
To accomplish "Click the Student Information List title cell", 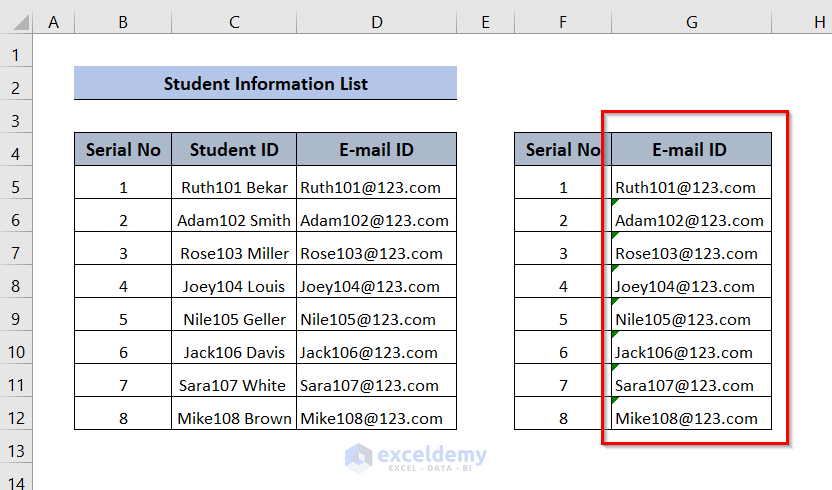I will pyautogui.click(x=265, y=84).
